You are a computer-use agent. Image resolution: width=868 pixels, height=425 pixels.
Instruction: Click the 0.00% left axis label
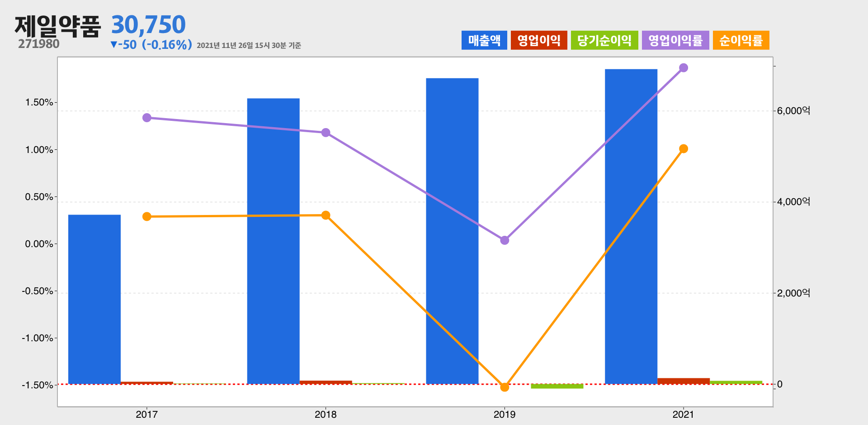(x=39, y=244)
